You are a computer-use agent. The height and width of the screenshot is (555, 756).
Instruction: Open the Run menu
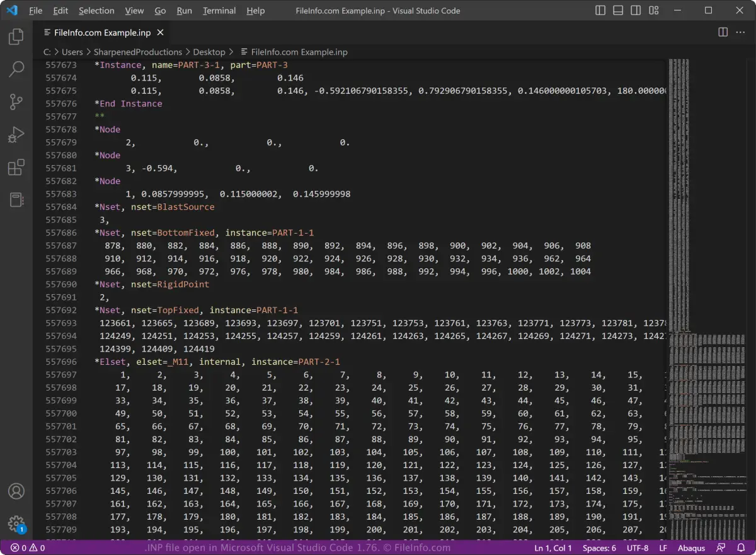pyautogui.click(x=184, y=11)
